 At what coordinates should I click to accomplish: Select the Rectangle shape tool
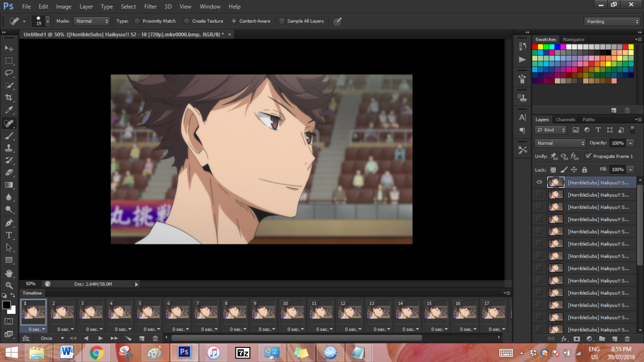(9, 260)
